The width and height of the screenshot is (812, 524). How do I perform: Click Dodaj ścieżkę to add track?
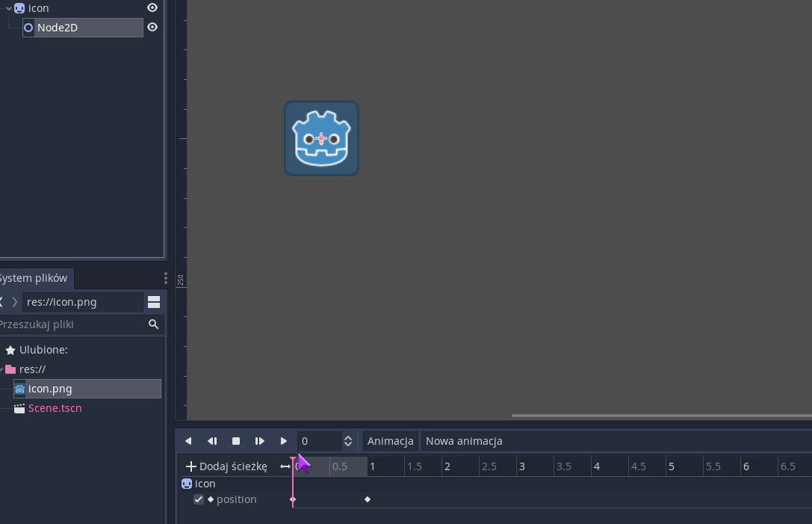[x=226, y=466]
